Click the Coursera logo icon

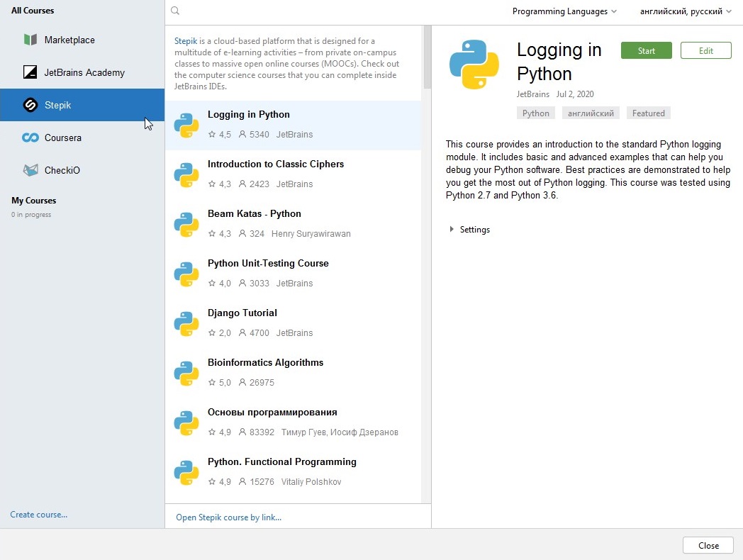coord(30,138)
